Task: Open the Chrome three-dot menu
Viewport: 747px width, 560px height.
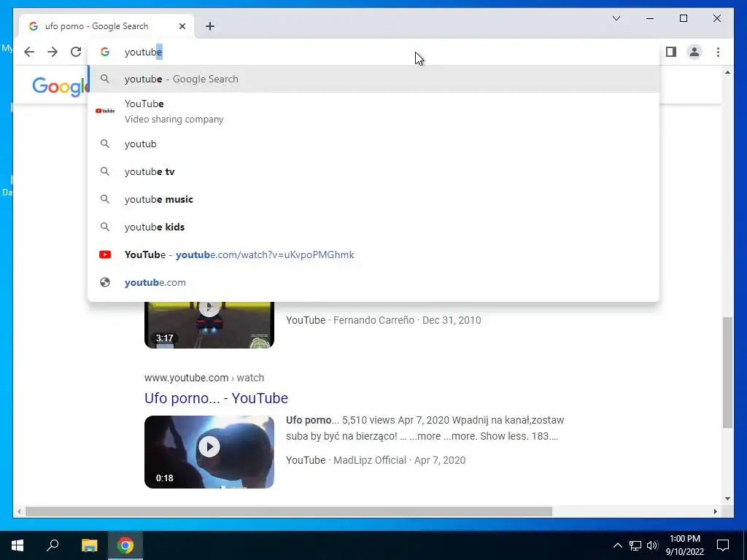Action: (x=718, y=52)
